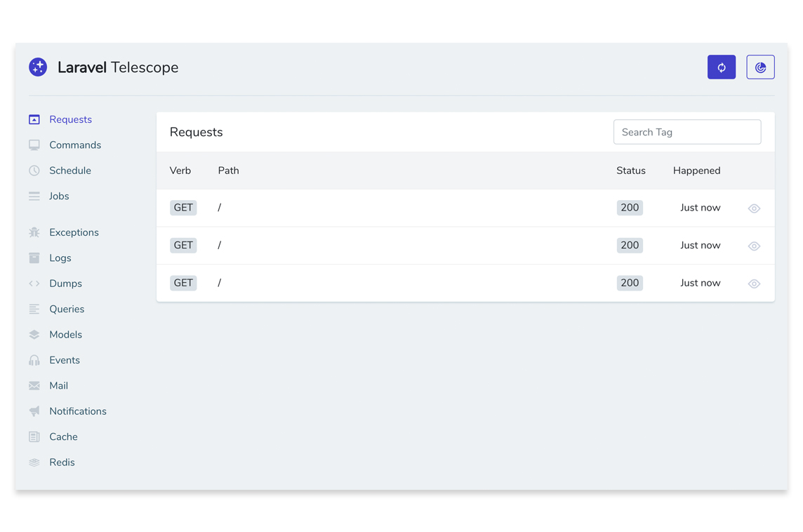Click the Logs archive icon
Image resolution: width=803 pixels, height=532 pixels.
coord(34,258)
